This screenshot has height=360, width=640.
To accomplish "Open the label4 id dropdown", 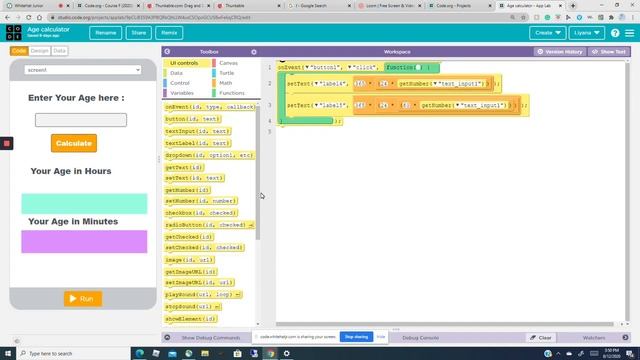I will coord(316,84).
